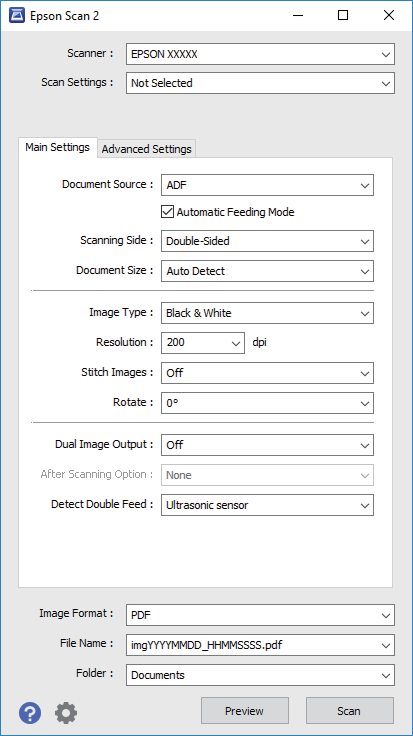Maximize the Epson Scan 2 window
The width and height of the screenshot is (413, 736).
pos(343,15)
